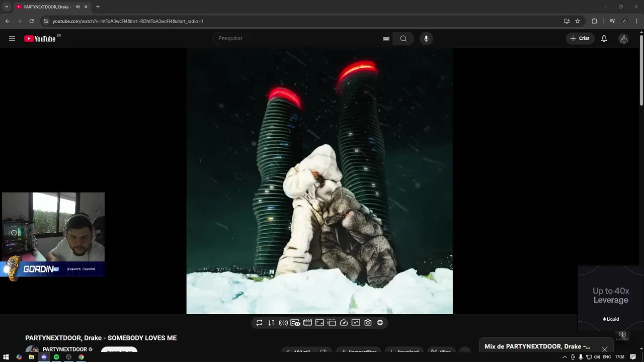Open the PARTYNEXTDOOR channel link
The height and width of the screenshot is (362, 644).
pyautogui.click(x=65, y=349)
